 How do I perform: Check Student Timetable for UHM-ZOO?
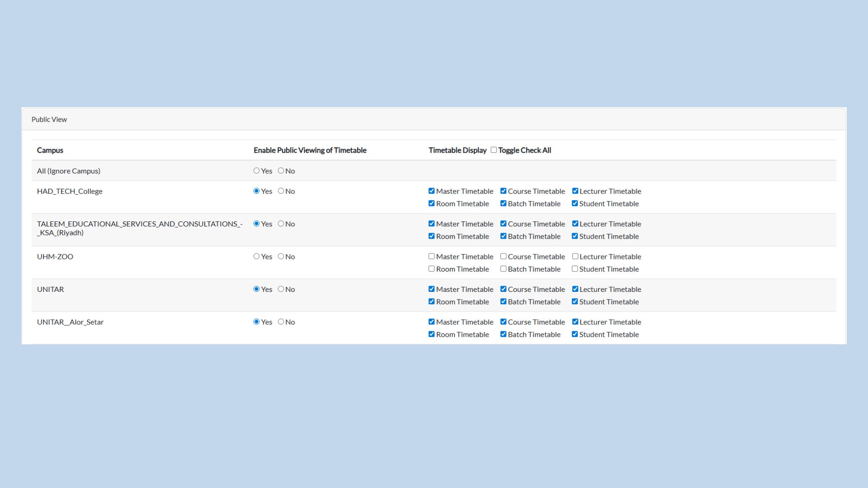(x=575, y=269)
